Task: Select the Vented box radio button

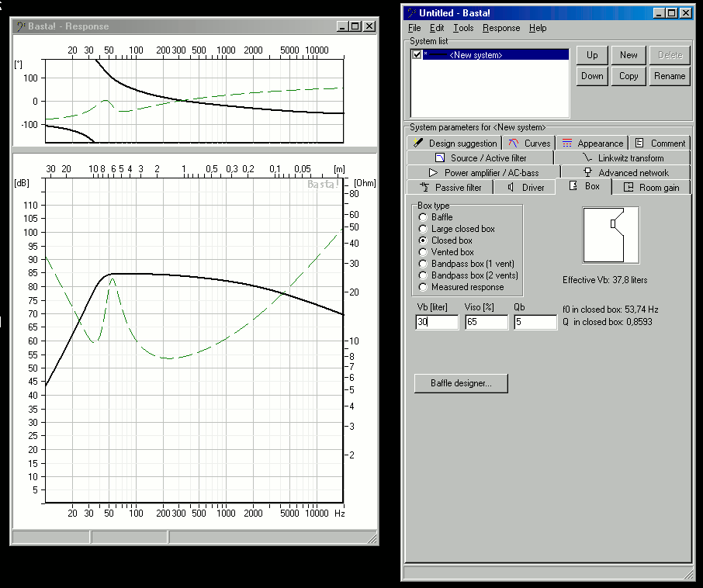Action: 423,252
